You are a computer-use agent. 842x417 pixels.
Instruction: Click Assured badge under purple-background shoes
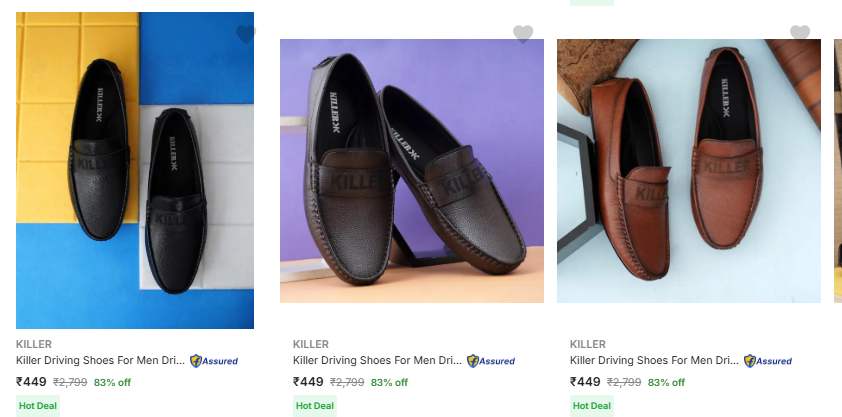click(491, 361)
